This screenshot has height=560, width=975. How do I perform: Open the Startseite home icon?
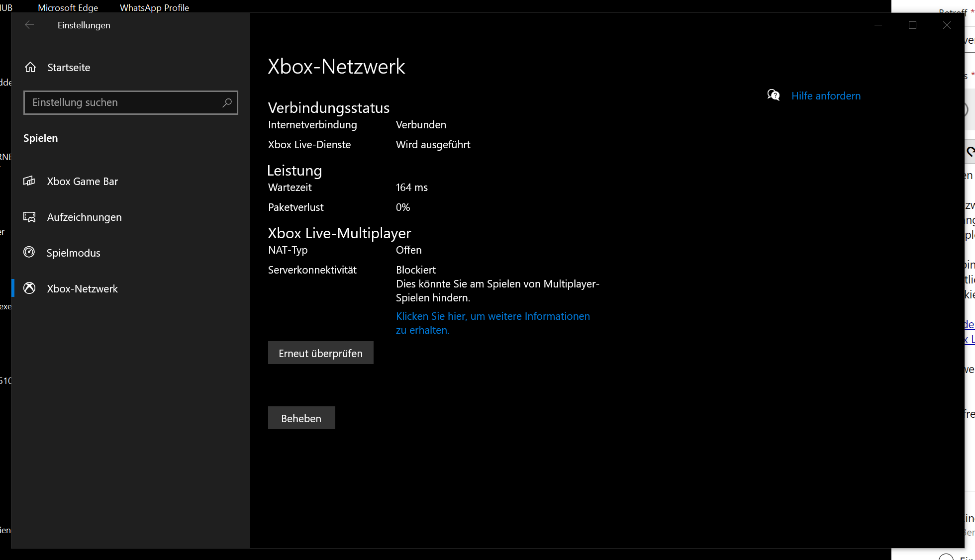click(x=30, y=67)
